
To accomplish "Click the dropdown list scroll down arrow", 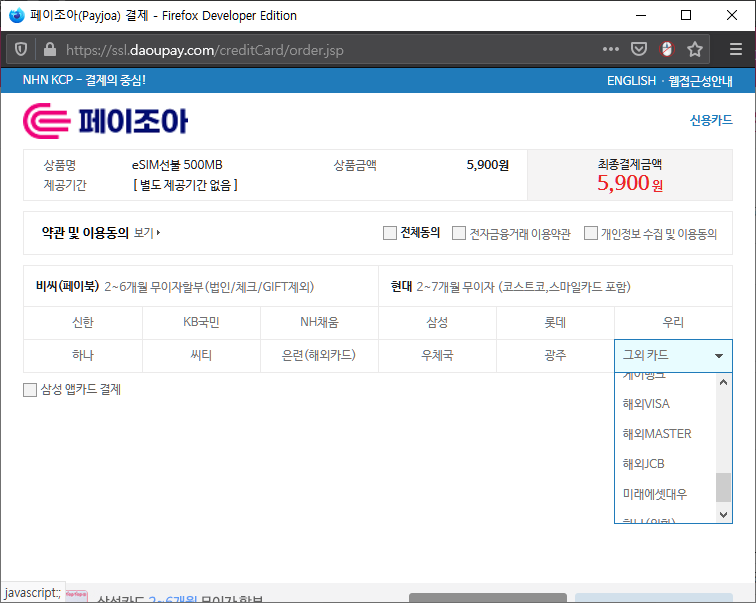I will pos(723,514).
